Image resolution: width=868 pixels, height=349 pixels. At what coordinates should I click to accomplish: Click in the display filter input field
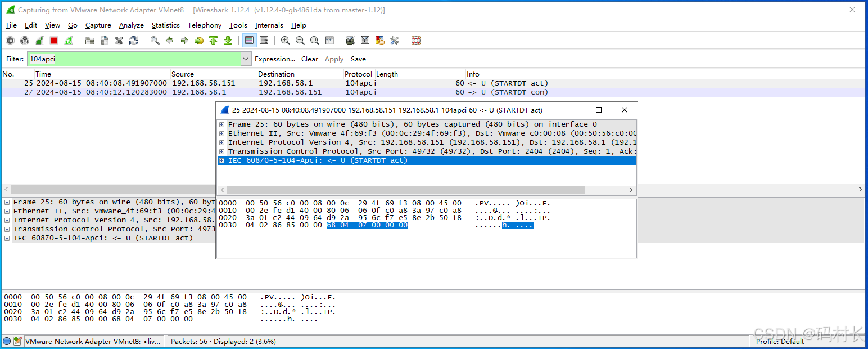click(x=134, y=59)
